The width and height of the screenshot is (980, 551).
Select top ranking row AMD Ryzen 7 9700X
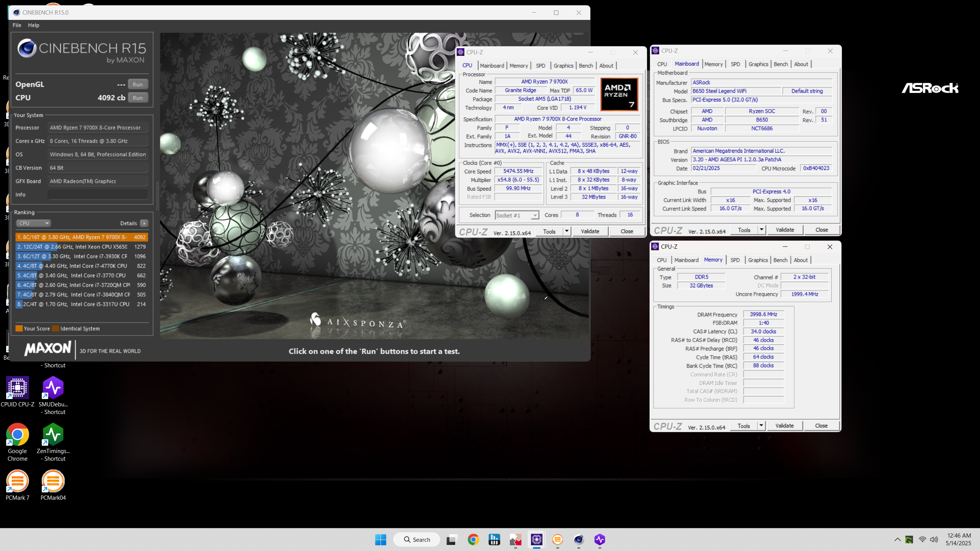82,237
